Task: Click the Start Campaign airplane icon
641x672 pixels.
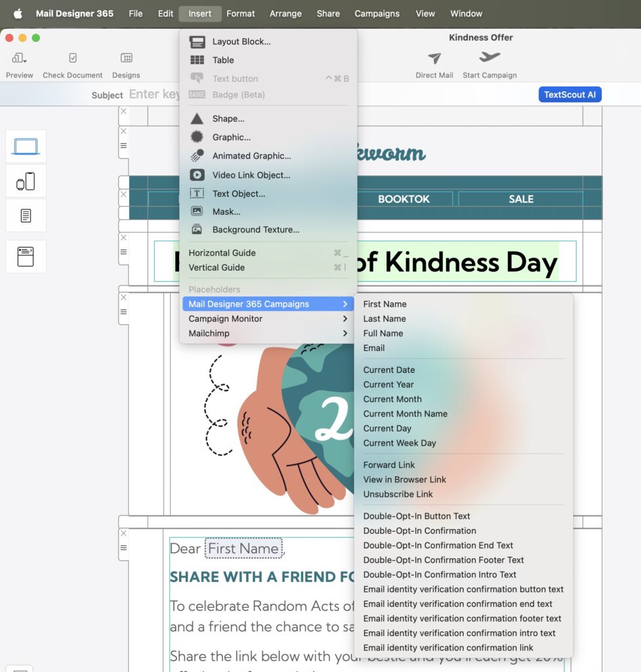Action: tap(489, 56)
